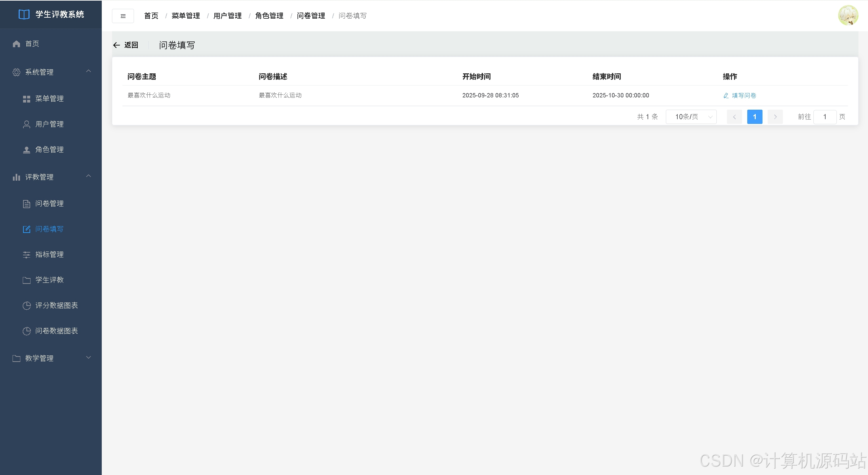Viewport: 868px width, 475px height.
Task: Click the 最喜欢什么运动 cell under 问卷描述
Action: [280, 95]
